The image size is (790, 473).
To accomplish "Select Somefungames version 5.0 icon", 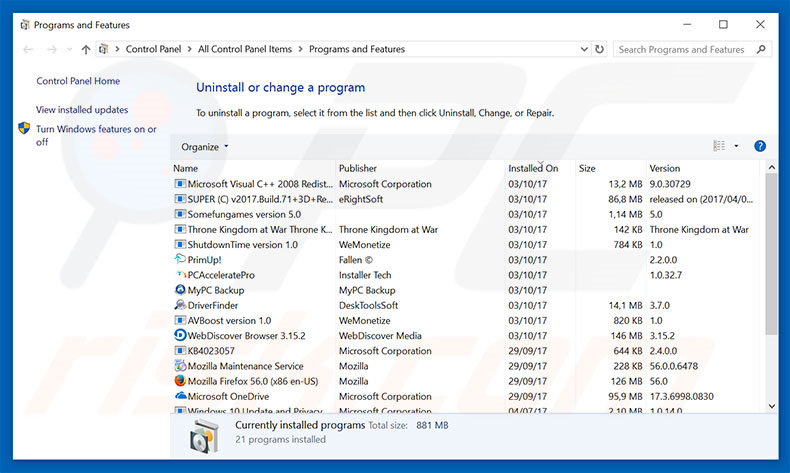I will point(180,214).
